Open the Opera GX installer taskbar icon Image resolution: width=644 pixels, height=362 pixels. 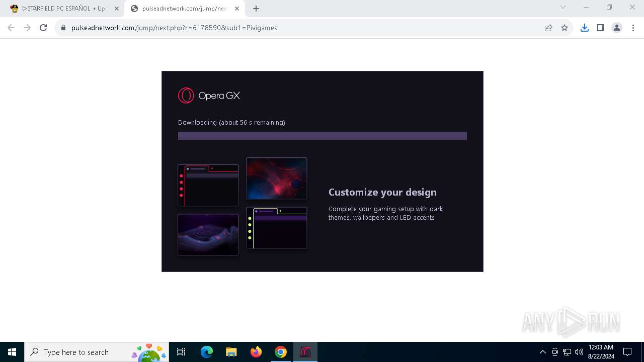tap(305, 352)
